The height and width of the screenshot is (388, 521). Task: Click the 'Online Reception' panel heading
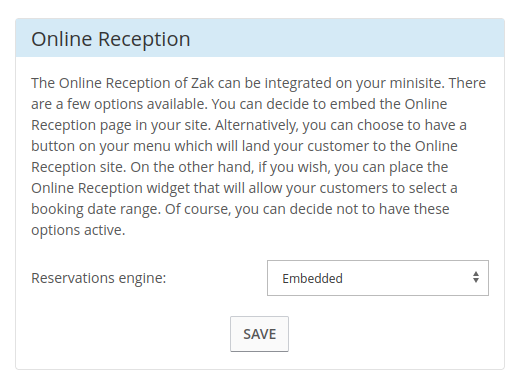point(111,39)
